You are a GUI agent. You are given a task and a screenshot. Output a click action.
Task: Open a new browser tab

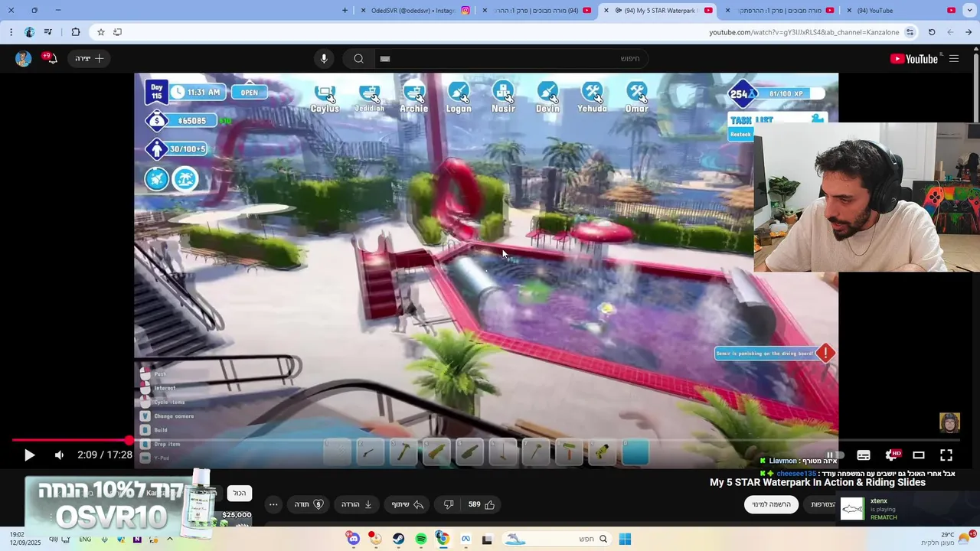345,11
